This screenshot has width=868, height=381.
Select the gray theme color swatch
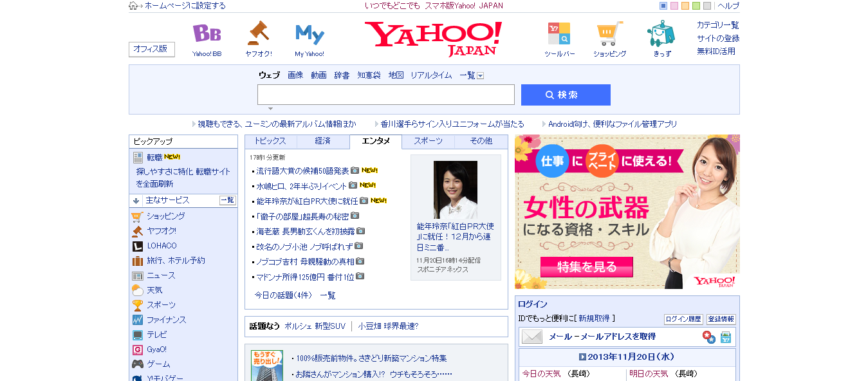pos(707,6)
